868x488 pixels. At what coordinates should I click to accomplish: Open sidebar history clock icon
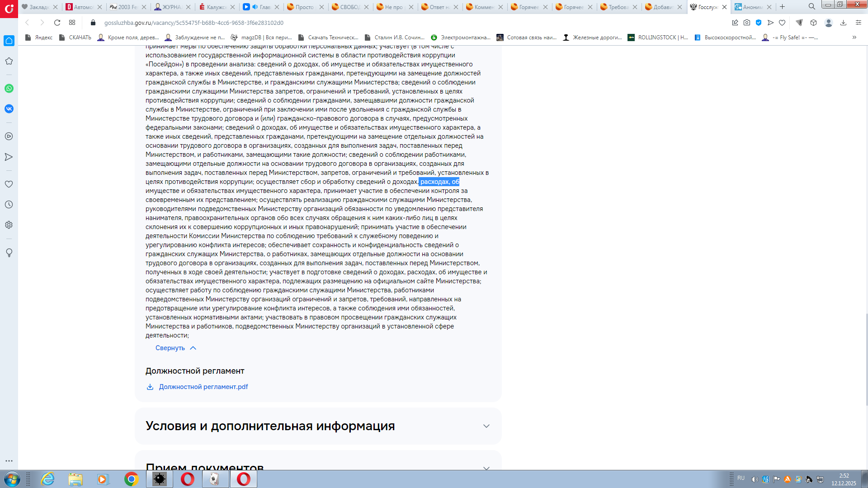tap(9, 205)
